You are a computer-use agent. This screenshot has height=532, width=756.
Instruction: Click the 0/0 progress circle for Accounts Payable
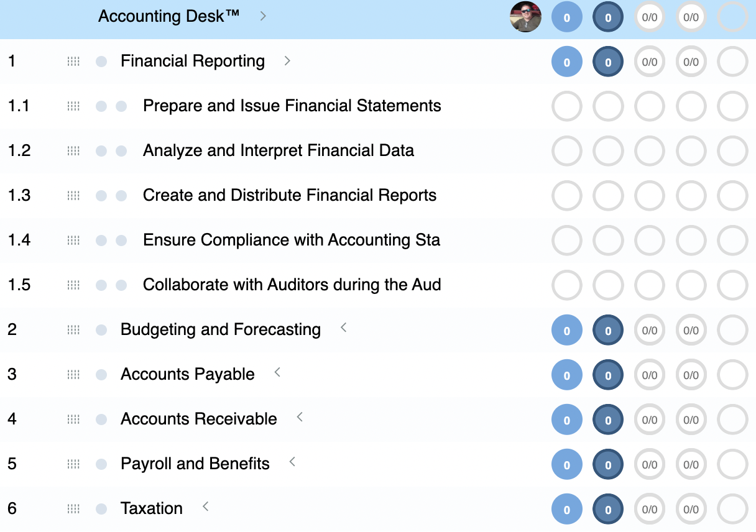click(650, 375)
